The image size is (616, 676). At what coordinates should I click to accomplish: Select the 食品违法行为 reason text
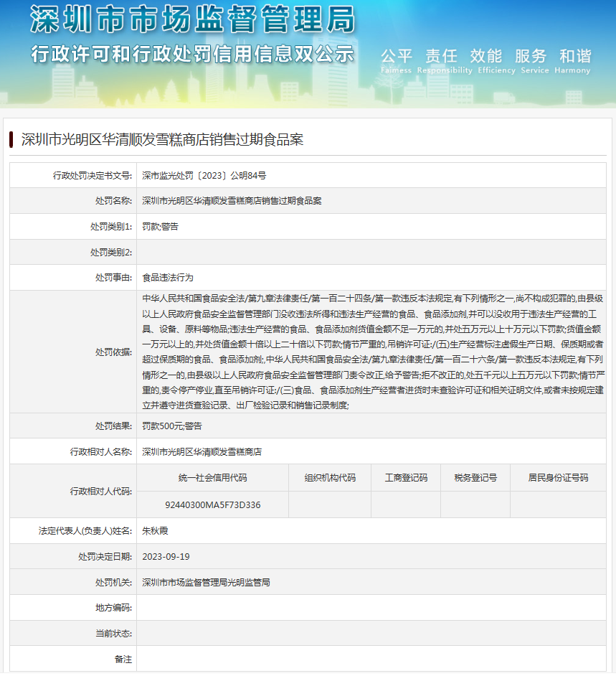point(168,278)
